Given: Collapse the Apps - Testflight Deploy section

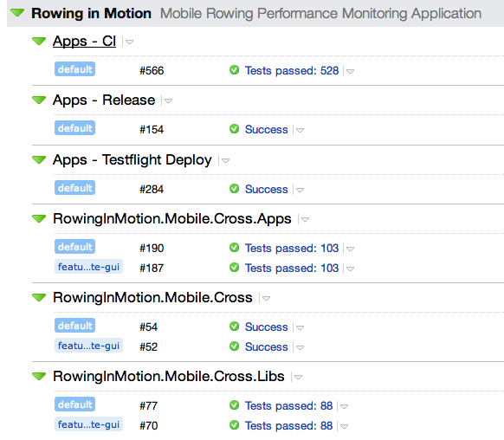Looking at the screenshot, I should pyautogui.click(x=39, y=159).
